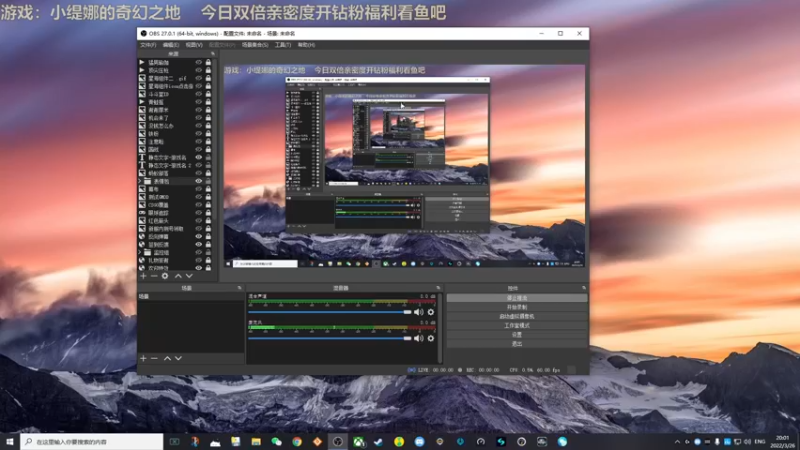Toggle visibility of 铁粉 source
Screen dimensions: 800x450
point(199,134)
